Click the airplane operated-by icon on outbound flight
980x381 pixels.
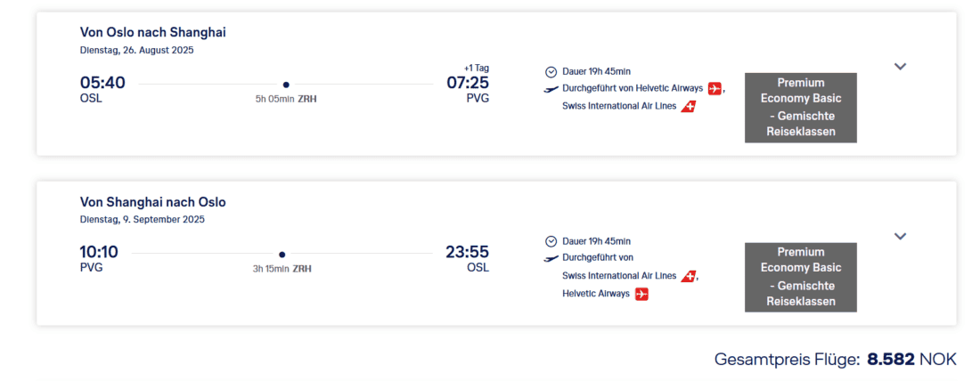point(551,89)
